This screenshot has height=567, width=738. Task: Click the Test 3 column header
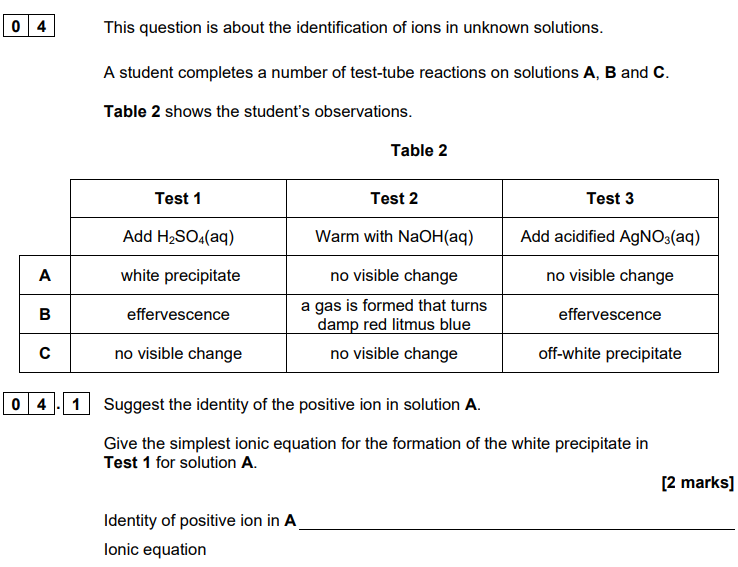tap(610, 198)
